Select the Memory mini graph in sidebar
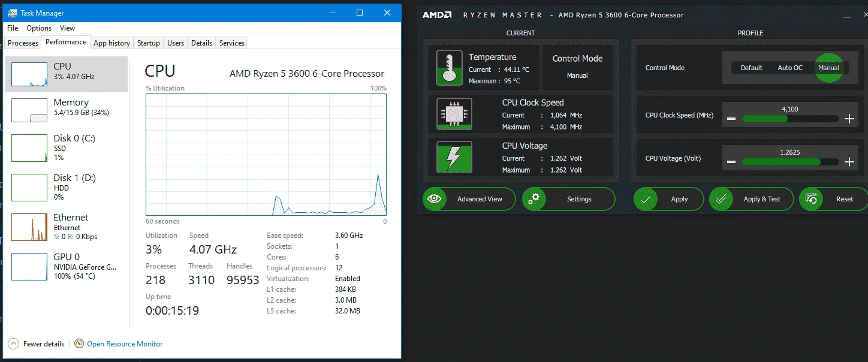Viewport: 868px width, 362px height. [29, 110]
